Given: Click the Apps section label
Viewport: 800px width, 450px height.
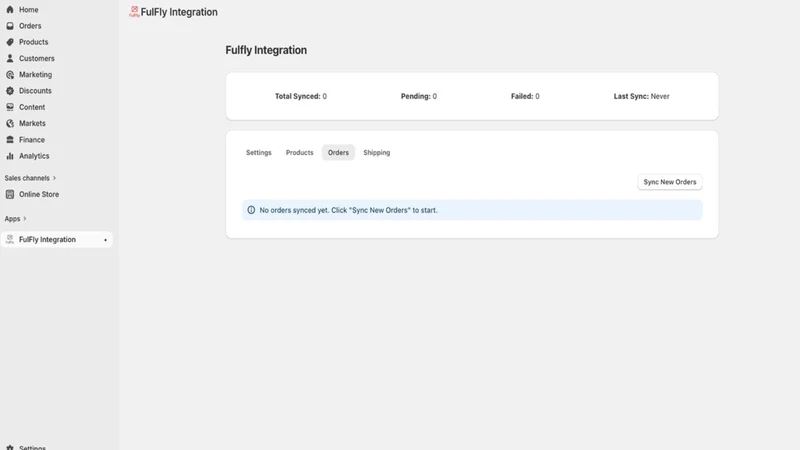Looking at the screenshot, I should pos(12,219).
